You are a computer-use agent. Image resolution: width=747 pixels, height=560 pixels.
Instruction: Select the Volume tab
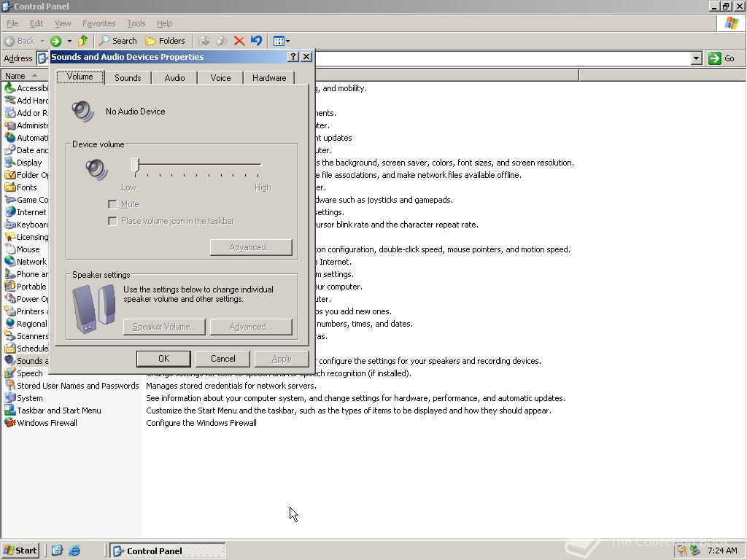(80, 77)
